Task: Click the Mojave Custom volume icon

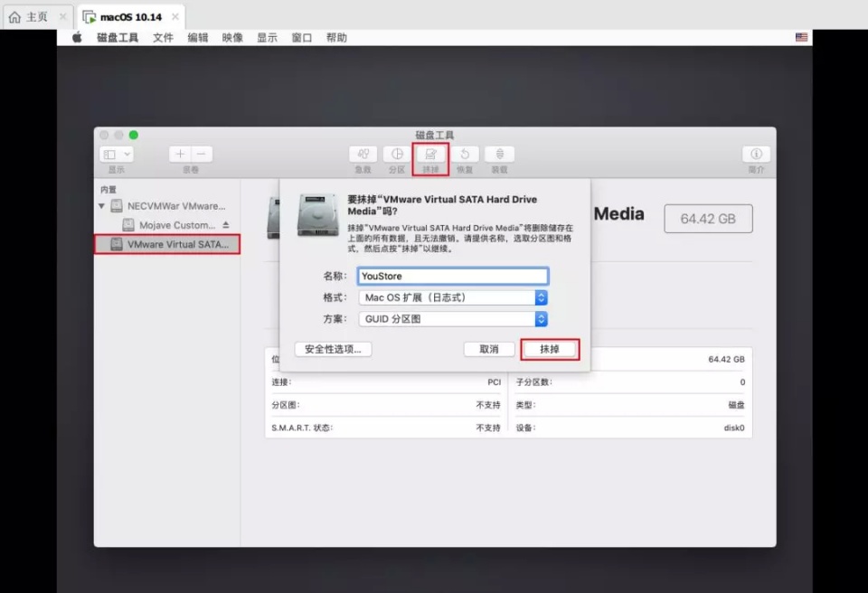Action: 128,225
